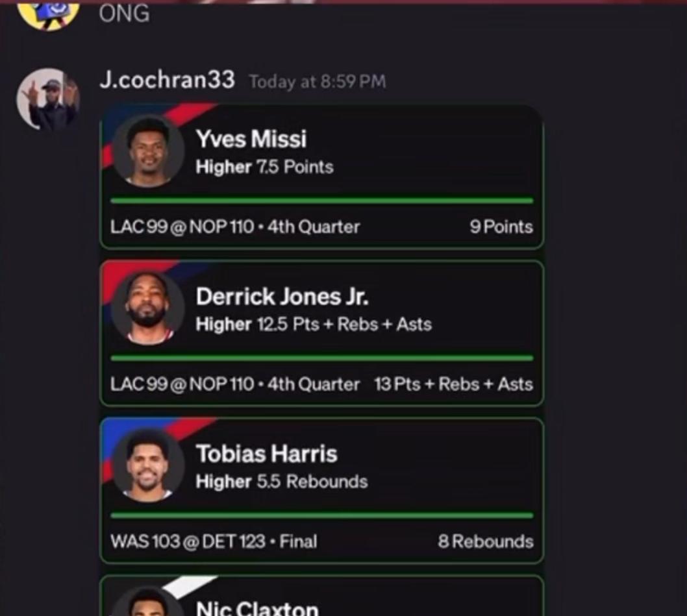Click the Yves Missi green progress bar
687x616 pixels.
pos(322,201)
